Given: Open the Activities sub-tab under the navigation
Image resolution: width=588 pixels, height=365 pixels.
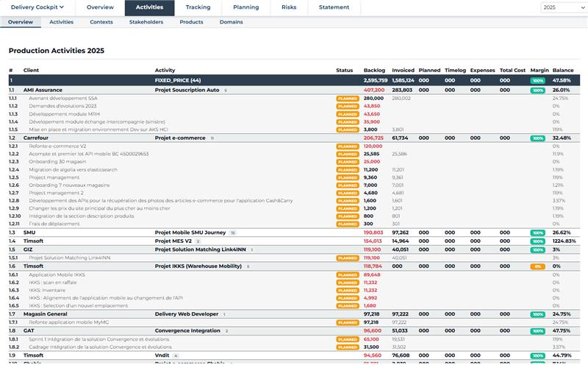Looking at the screenshot, I should (x=61, y=22).
